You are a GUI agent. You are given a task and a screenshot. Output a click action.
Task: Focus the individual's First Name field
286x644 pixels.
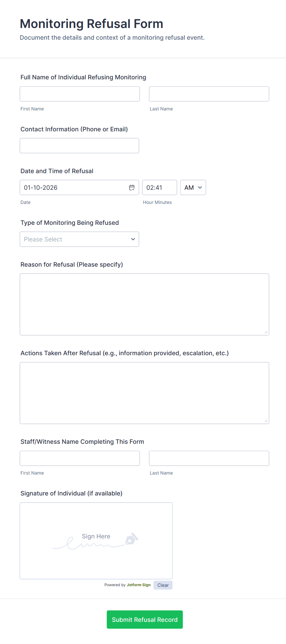(x=80, y=94)
